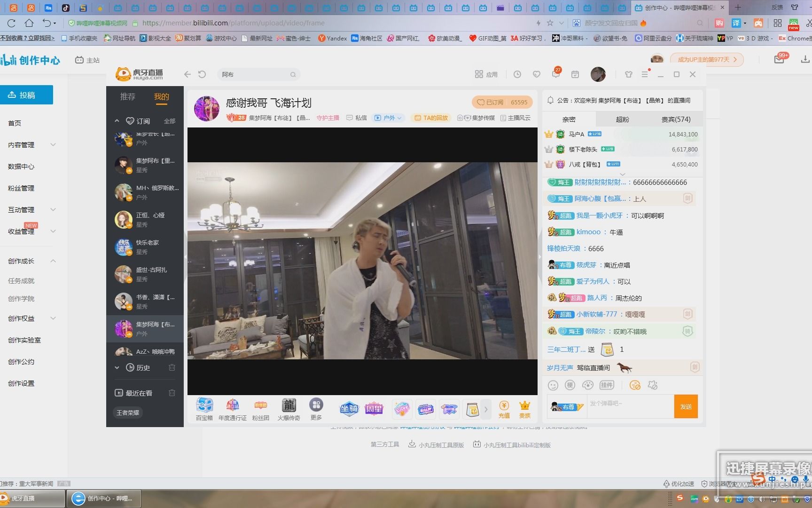
Task: Click the magnifier in Huya search box
Action: point(293,74)
